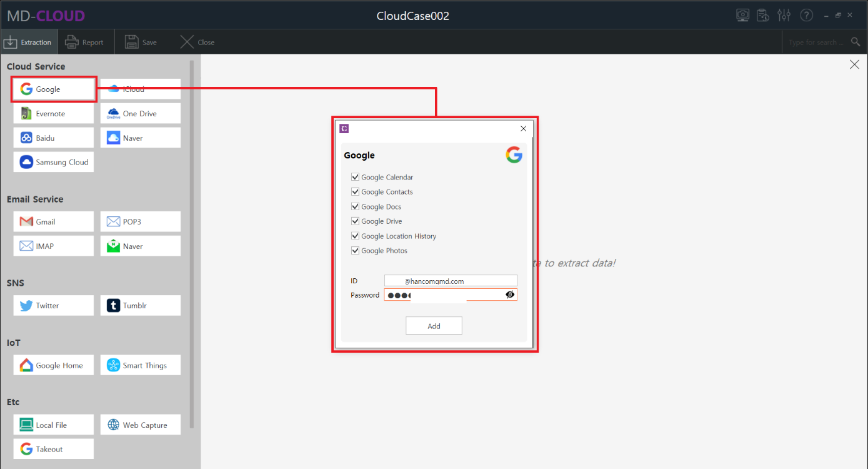Uncheck Google Calendar checkbox
The height and width of the screenshot is (469, 868).
355,177
